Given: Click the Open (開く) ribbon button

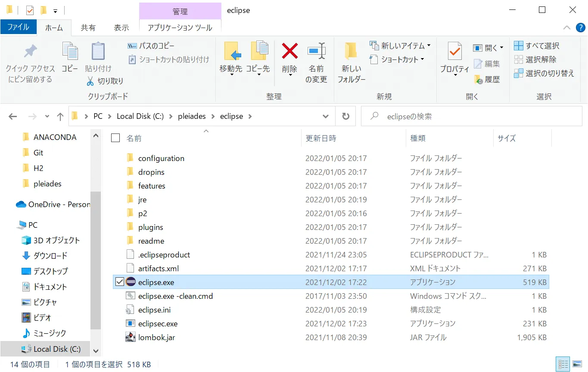Looking at the screenshot, I should [x=488, y=48].
